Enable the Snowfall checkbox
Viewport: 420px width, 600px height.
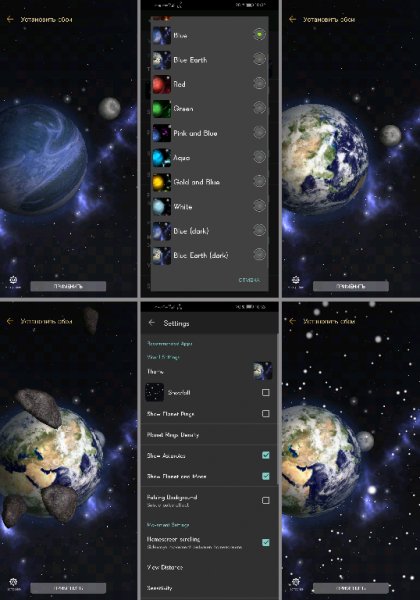point(265,392)
